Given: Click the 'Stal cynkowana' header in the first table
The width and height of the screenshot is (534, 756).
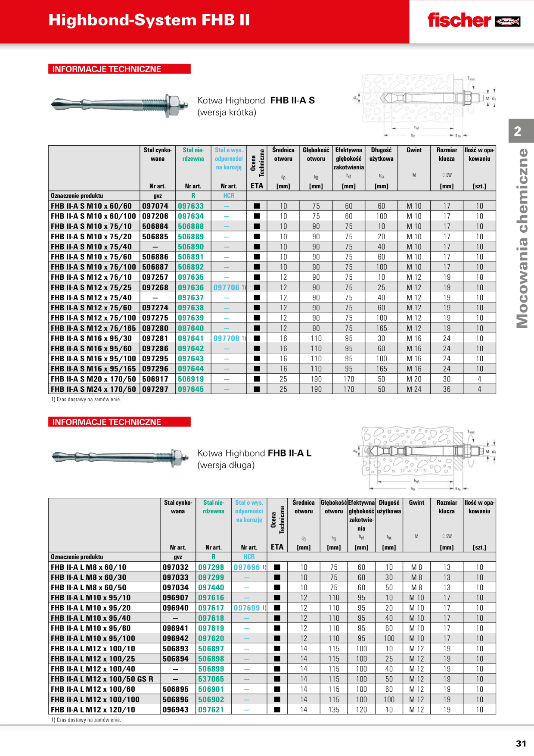Looking at the screenshot, I should tap(158, 154).
